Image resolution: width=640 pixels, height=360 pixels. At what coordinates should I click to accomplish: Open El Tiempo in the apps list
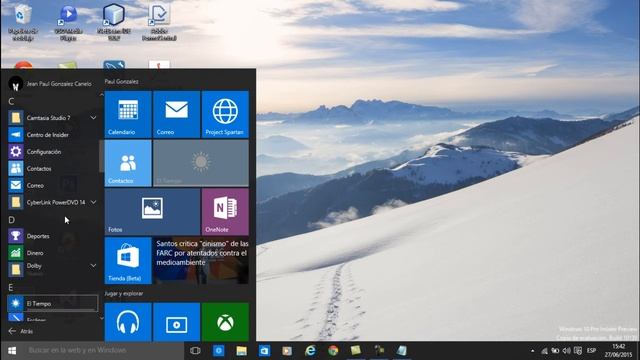tap(52, 303)
